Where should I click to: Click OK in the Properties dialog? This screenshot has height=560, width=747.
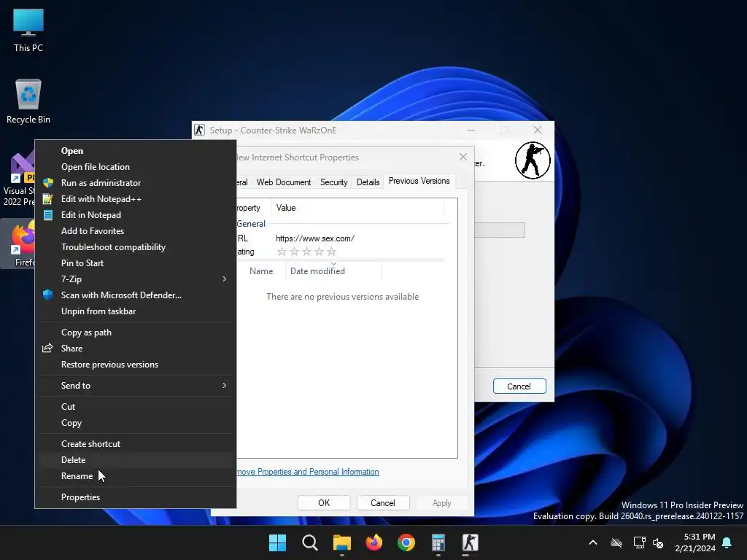[324, 503]
